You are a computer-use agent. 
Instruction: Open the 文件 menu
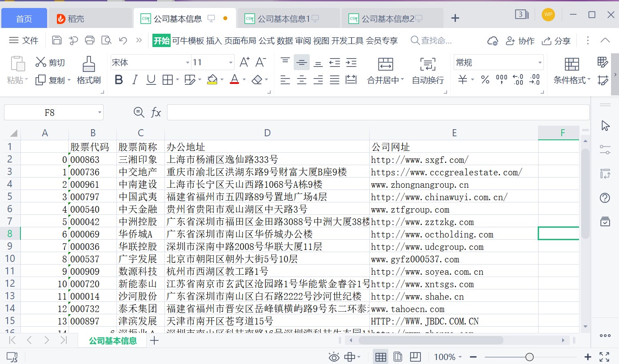pos(24,40)
